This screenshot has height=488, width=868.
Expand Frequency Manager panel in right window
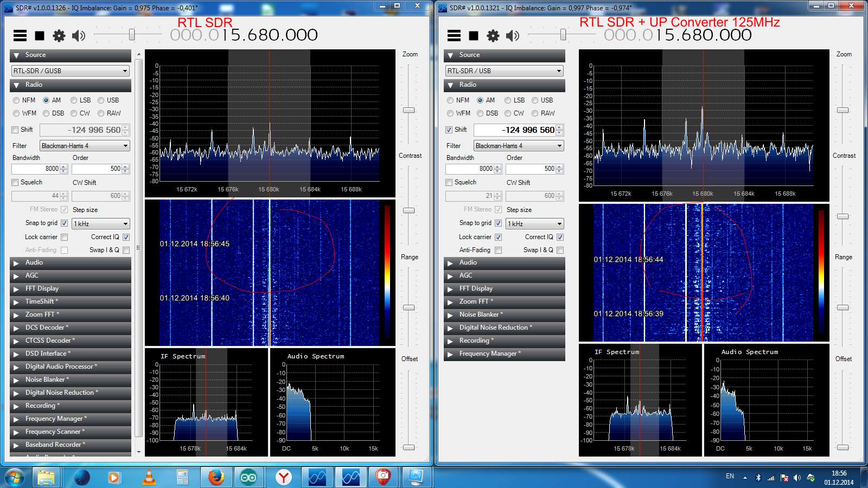pos(505,354)
